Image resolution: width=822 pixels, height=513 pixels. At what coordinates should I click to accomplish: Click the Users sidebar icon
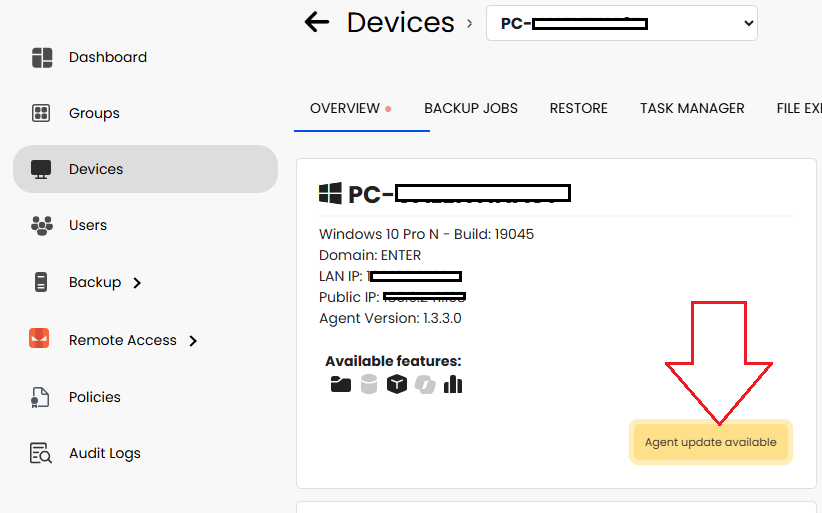pos(41,225)
